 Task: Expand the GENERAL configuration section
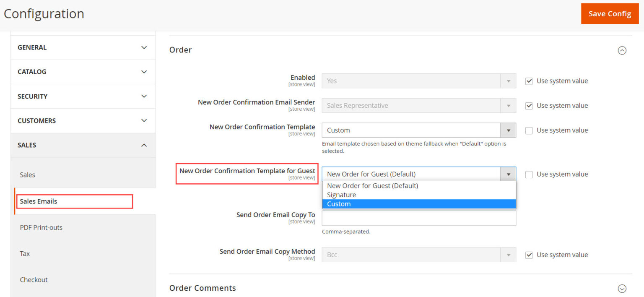[x=83, y=47]
